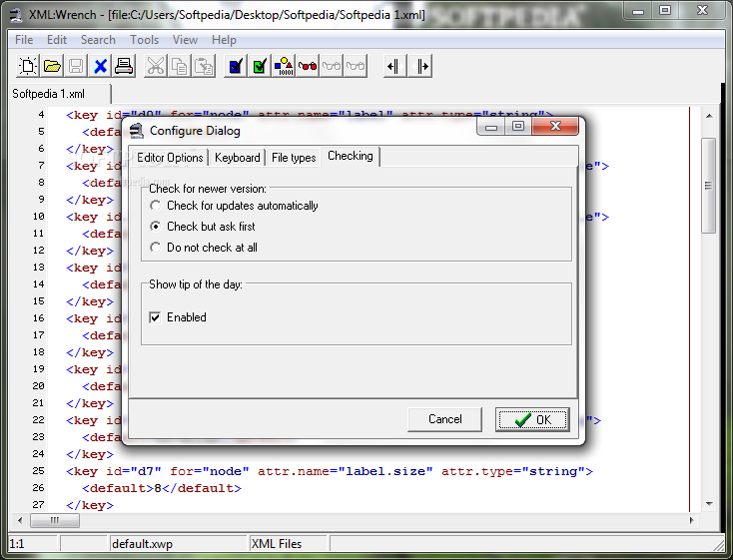The image size is (733, 560).
Task: Click the New document toolbar icon
Action: coord(28,66)
